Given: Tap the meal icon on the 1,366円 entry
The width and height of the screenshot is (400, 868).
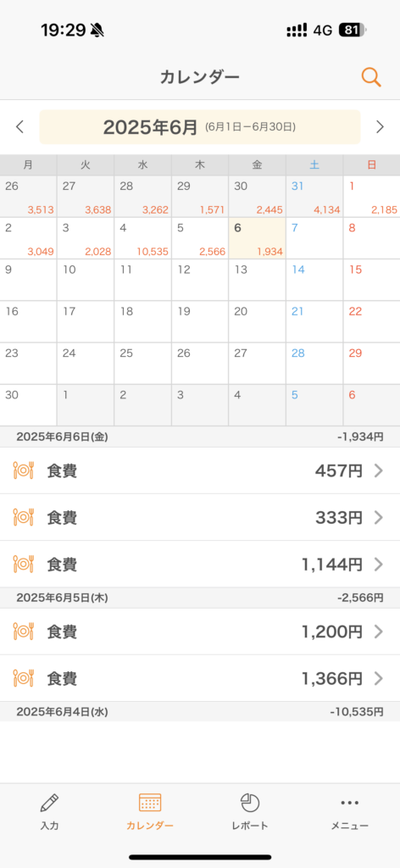Looking at the screenshot, I should click(x=23, y=678).
